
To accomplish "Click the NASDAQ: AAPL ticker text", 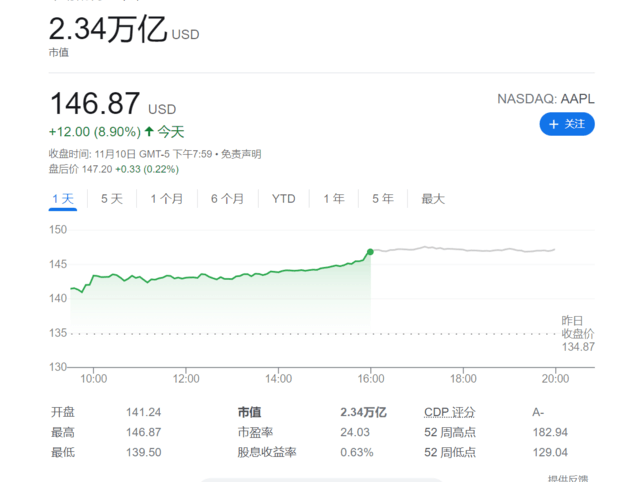I will [x=546, y=99].
